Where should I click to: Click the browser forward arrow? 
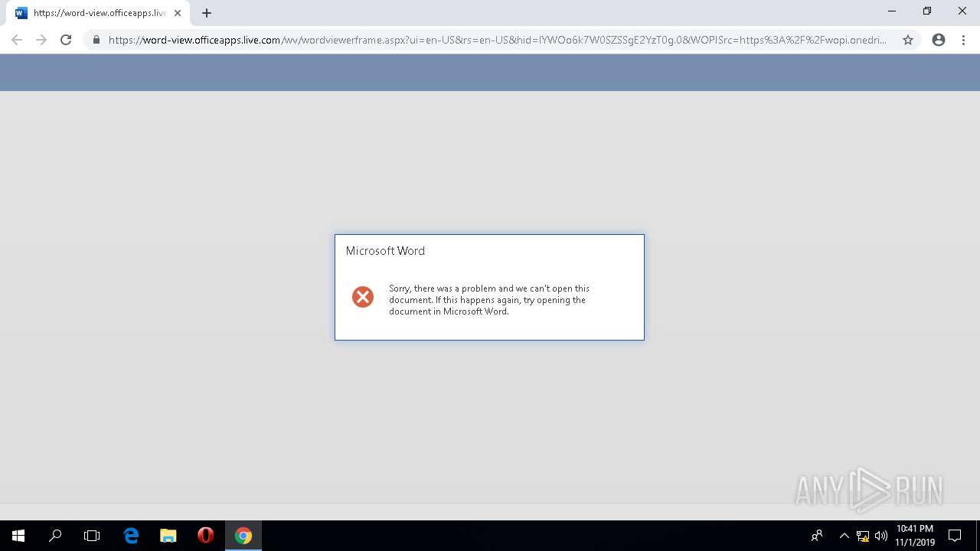(x=41, y=40)
